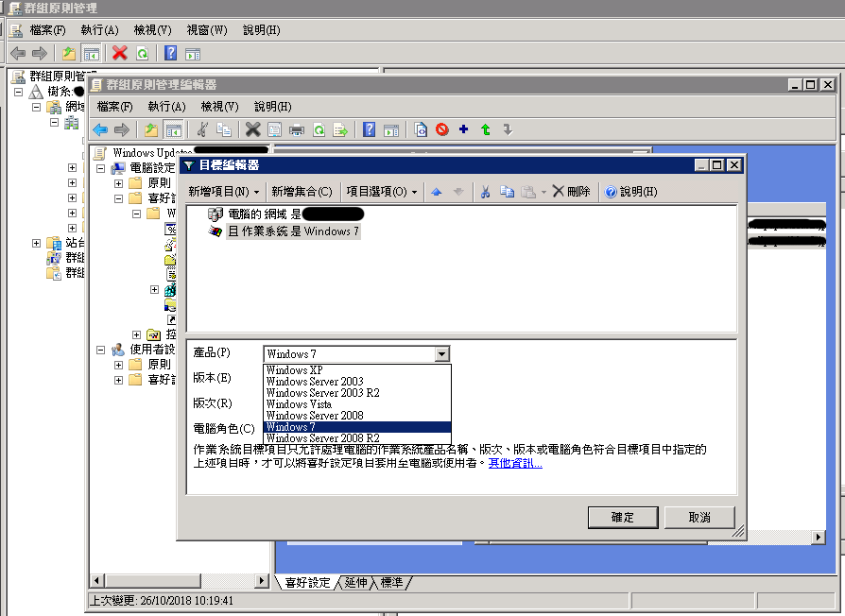Image resolution: width=845 pixels, height=616 pixels.
Task: Switch to the 延伸 tab
Action: click(x=355, y=583)
